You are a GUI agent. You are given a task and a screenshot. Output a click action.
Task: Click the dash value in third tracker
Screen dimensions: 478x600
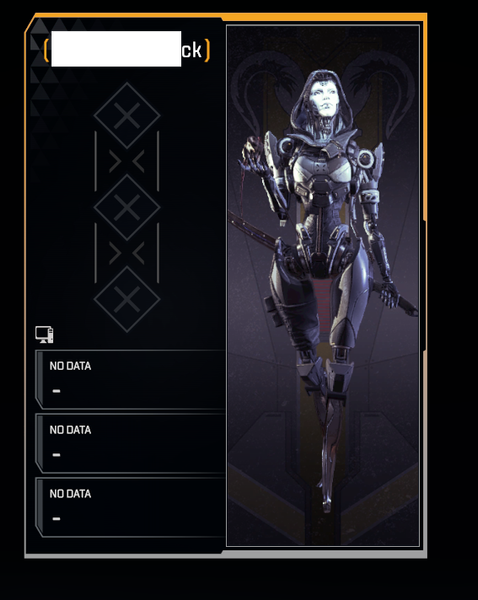pos(56,519)
